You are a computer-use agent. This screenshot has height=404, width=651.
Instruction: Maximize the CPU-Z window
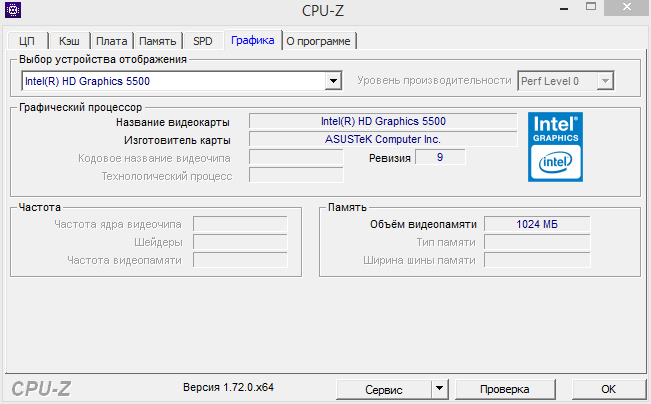pos(591,7)
